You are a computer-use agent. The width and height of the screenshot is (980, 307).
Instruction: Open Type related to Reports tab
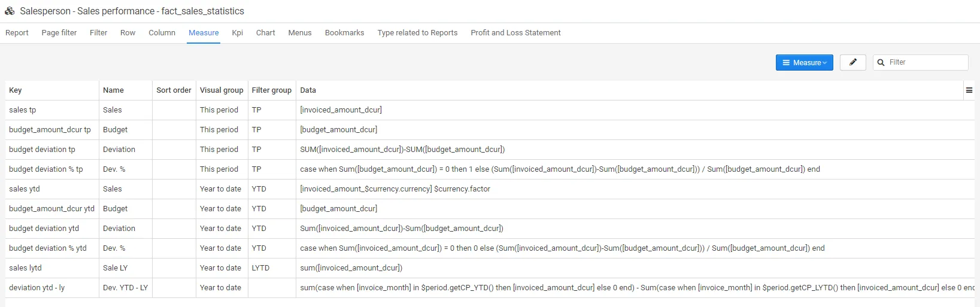417,33
